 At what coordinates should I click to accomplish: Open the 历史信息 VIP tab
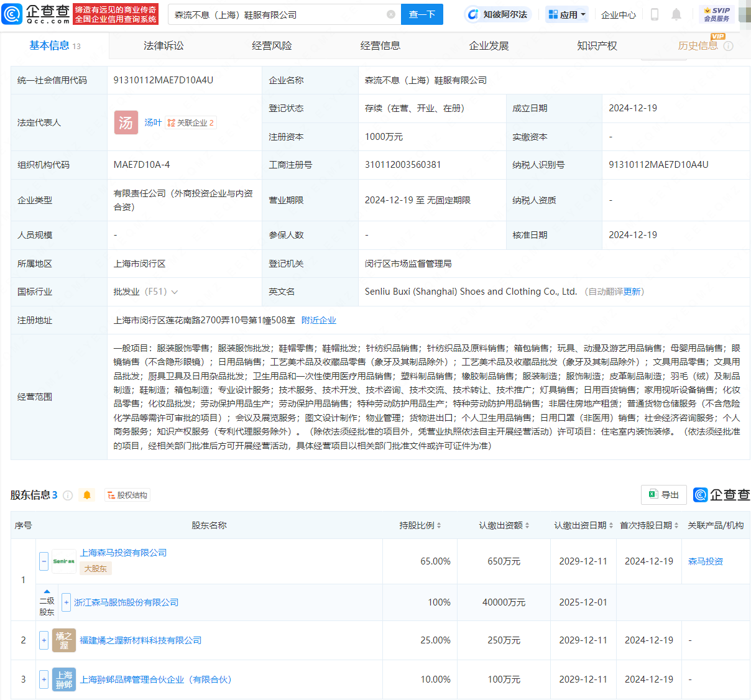[698, 45]
